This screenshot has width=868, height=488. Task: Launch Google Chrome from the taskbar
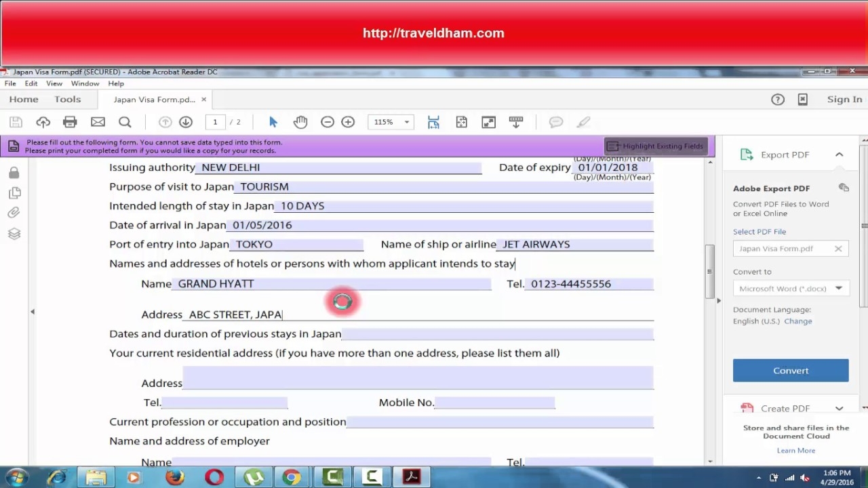[x=292, y=477]
